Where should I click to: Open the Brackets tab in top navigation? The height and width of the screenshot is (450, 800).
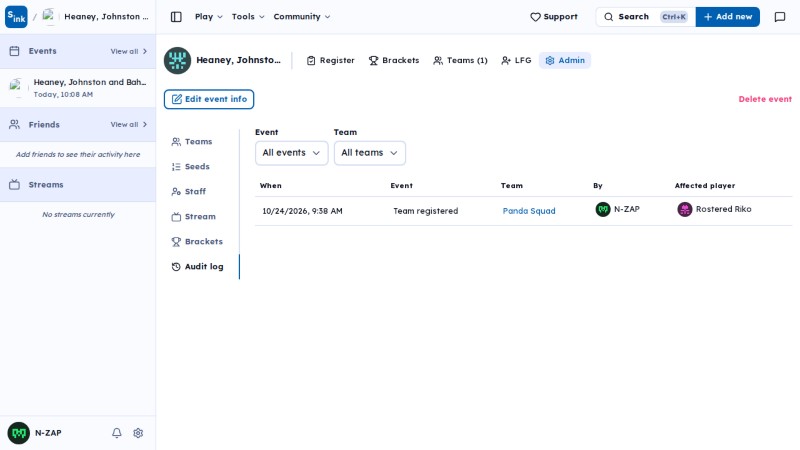394,60
